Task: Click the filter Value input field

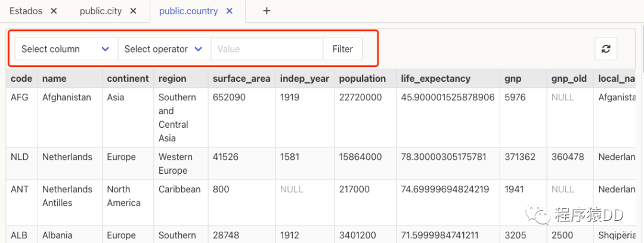Action: pyautogui.click(x=267, y=49)
